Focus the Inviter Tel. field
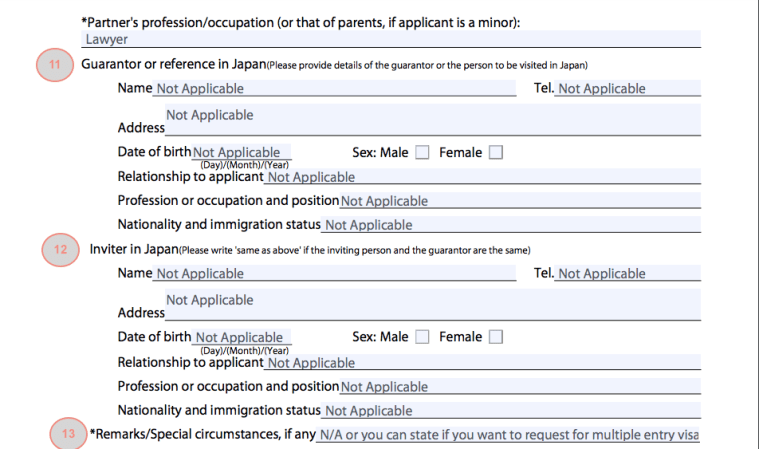 coord(628,274)
